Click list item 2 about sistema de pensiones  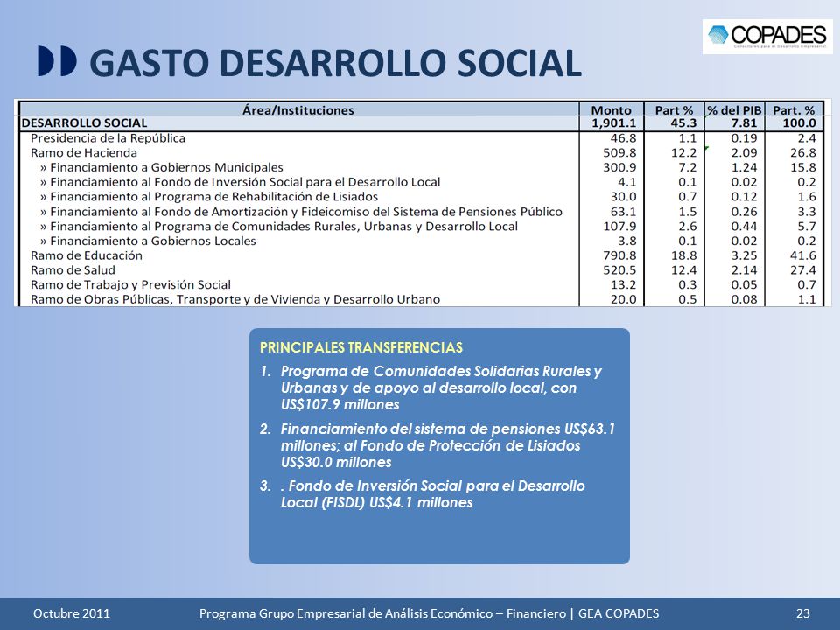pos(438,445)
